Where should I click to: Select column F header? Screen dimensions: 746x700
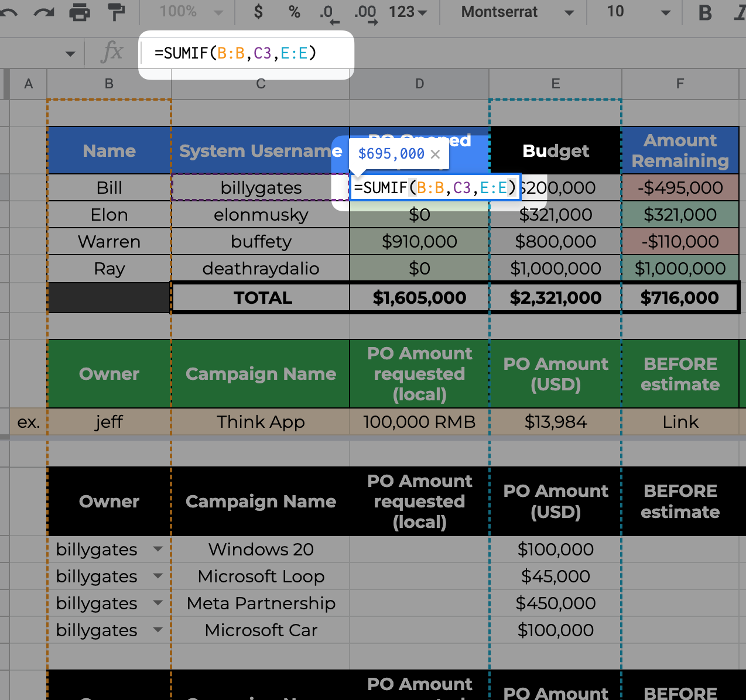(x=680, y=84)
